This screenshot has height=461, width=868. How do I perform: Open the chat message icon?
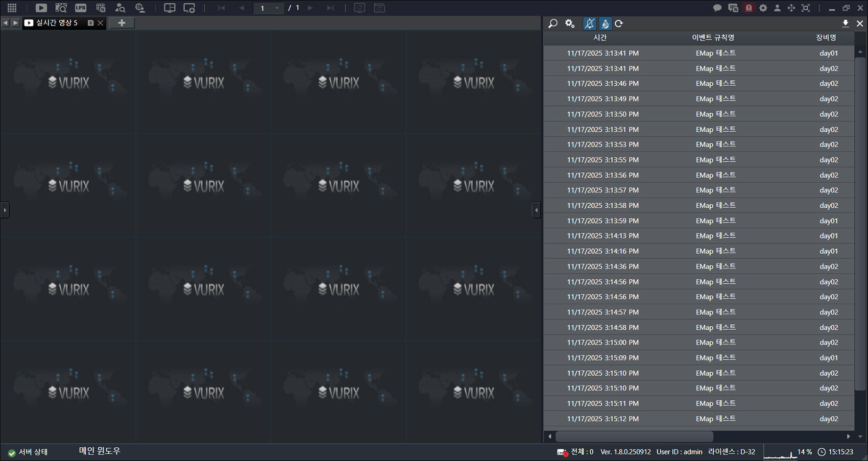click(x=717, y=8)
